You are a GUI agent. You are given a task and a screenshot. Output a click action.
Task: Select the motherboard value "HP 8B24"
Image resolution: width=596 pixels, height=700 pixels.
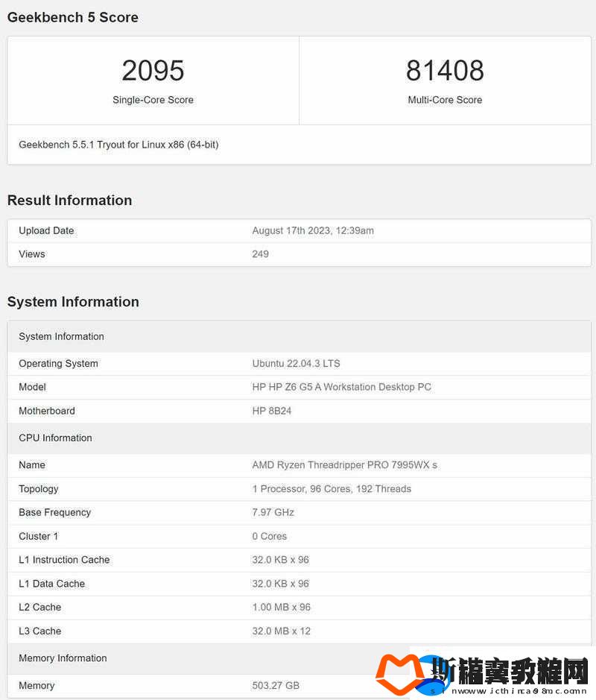[x=272, y=411]
